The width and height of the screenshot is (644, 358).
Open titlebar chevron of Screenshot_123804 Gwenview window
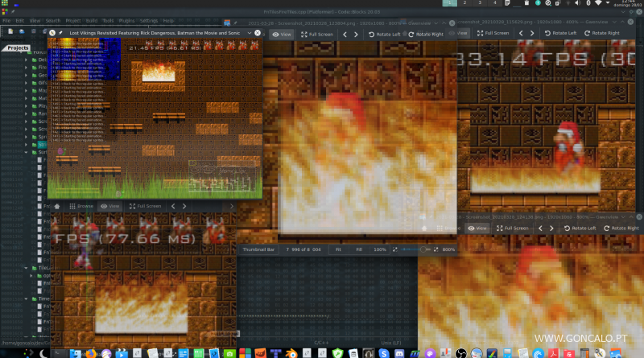pyautogui.click(x=436, y=23)
